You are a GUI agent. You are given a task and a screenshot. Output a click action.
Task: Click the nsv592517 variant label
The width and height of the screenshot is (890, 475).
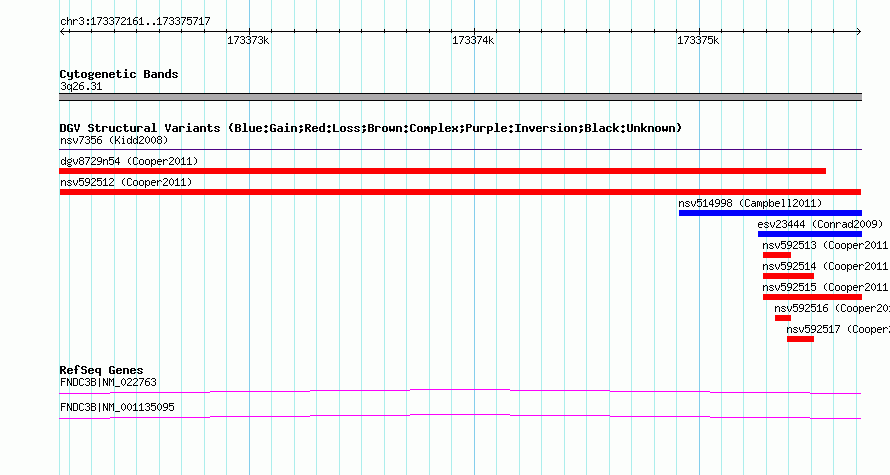838,329
